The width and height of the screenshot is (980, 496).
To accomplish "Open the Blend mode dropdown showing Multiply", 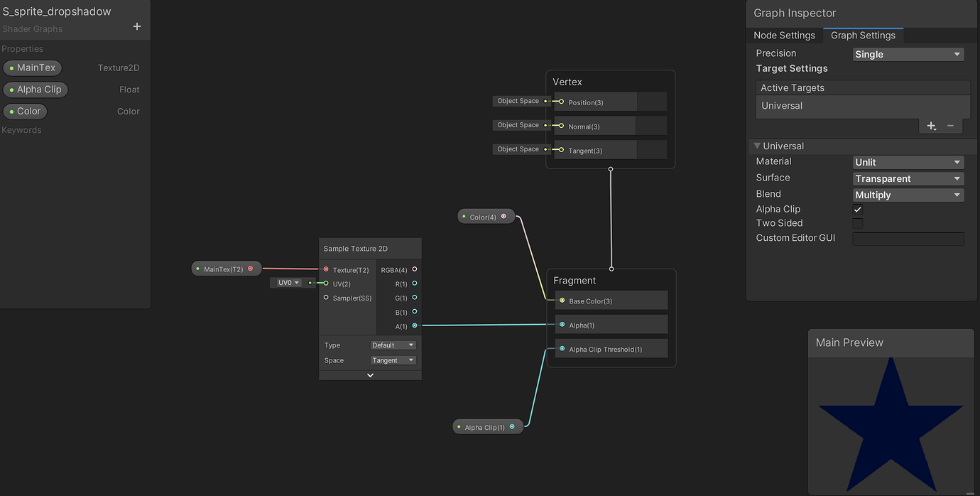I will click(908, 195).
